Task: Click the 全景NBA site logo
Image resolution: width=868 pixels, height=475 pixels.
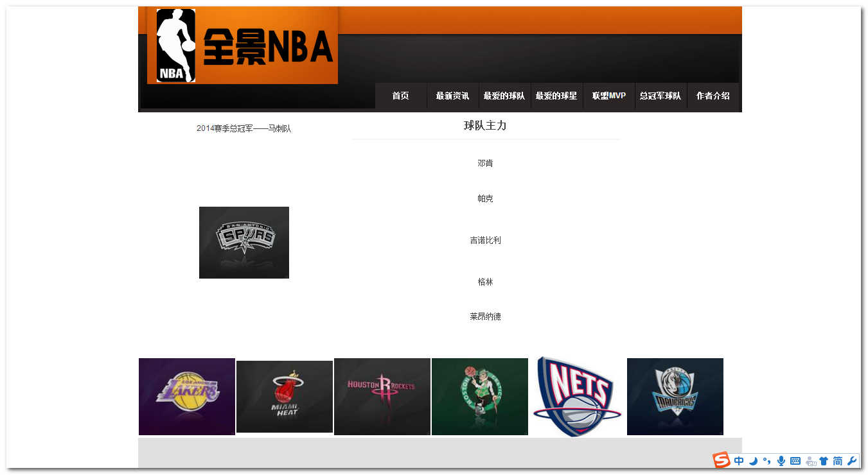Action: tap(242, 46)
